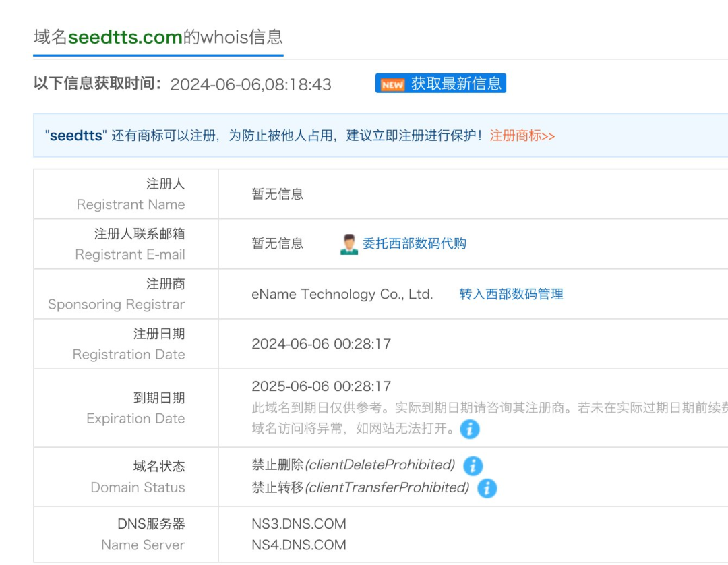
Task: Click the 以下信息获取时间 label
Action: coord(97,84)
